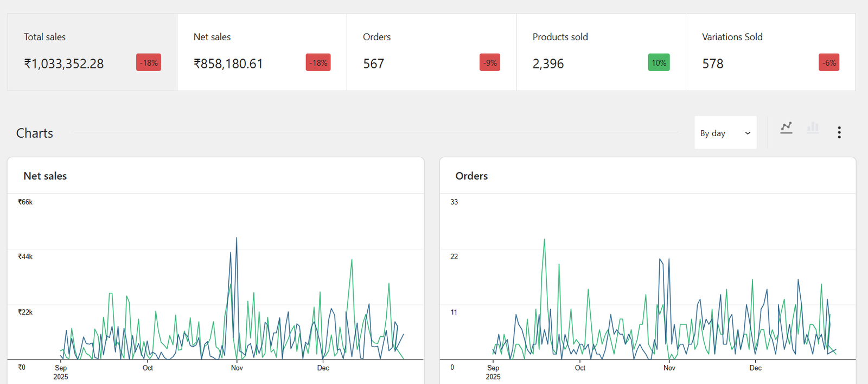
Task: Click the green 10% Products sold badge
Action: (659, 63)
